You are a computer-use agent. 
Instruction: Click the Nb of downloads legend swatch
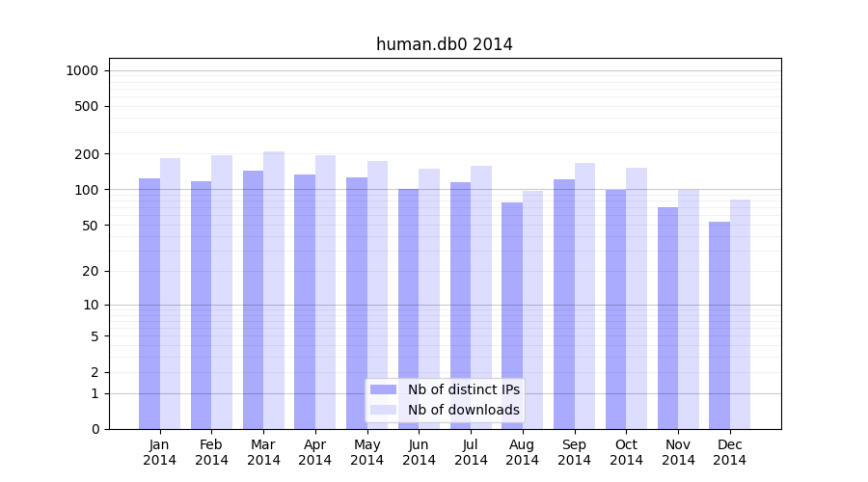(383, 410)
